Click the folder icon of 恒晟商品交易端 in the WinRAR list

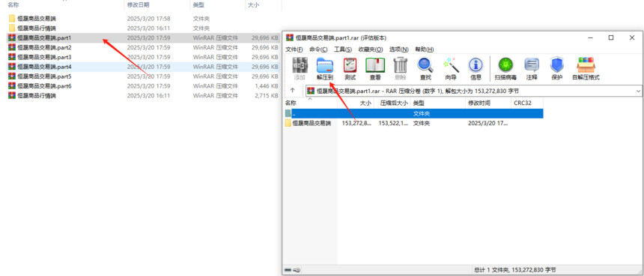(288, 123)
